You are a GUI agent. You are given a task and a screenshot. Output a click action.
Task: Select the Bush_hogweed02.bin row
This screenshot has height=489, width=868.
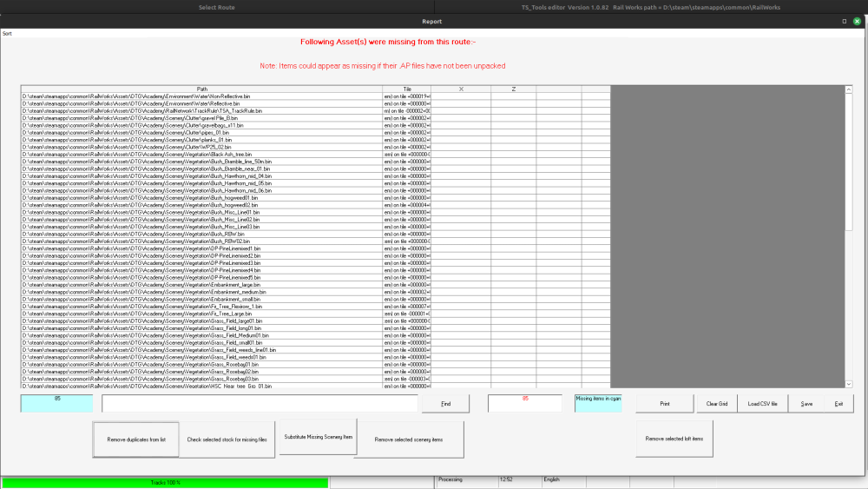316,205
